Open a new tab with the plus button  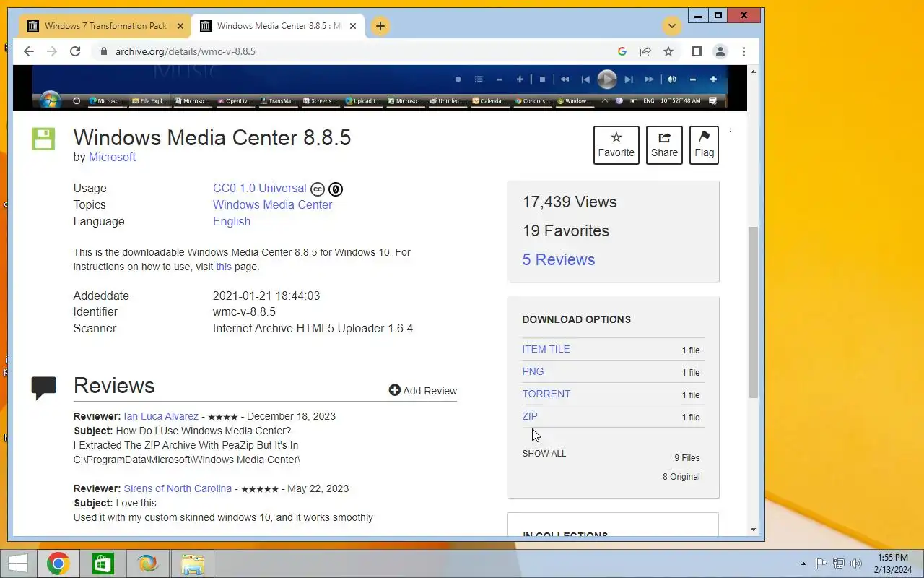click(380, 26)
